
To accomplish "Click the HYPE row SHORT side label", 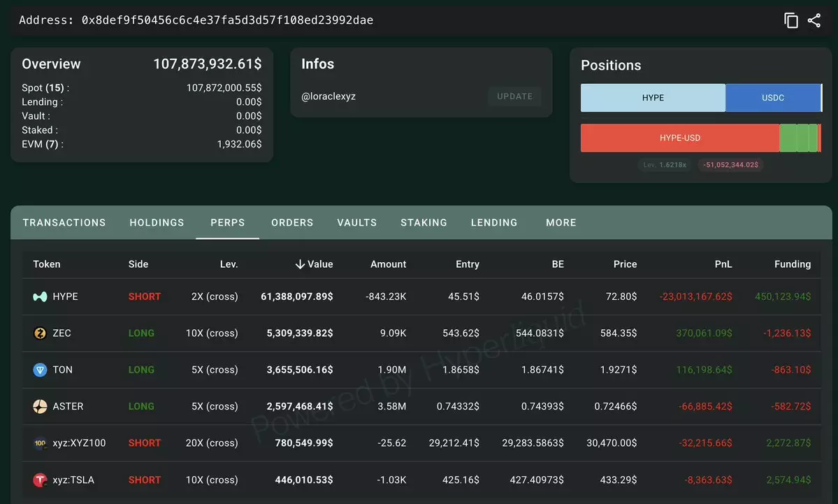I will pyautogui.click(x=144, y=296).
